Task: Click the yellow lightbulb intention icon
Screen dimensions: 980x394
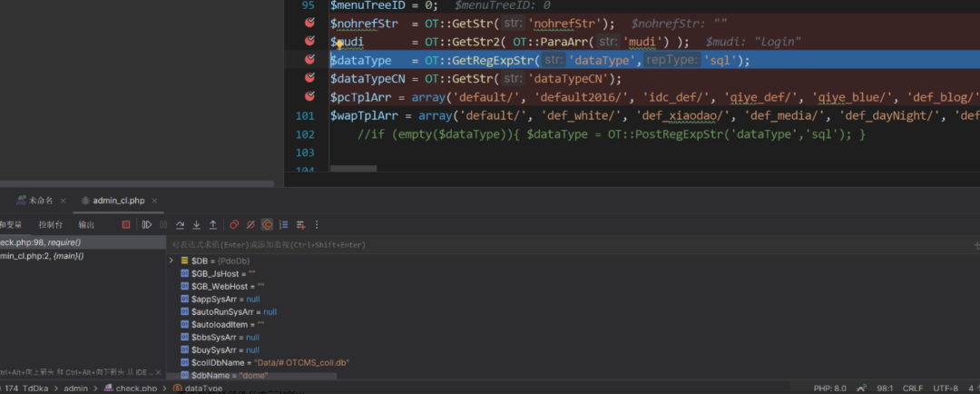Action: coord(339,44)
